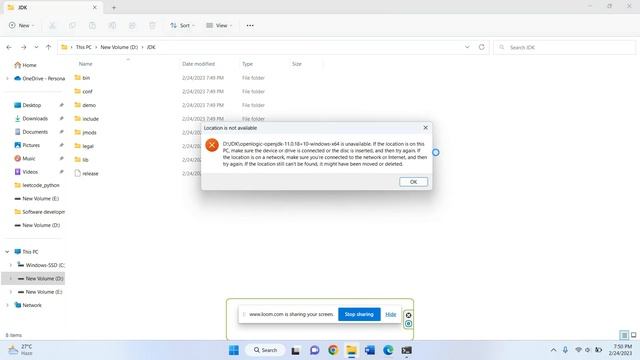Expand the address bar history dropdown

pyautogui.click(x=467, y=47)
